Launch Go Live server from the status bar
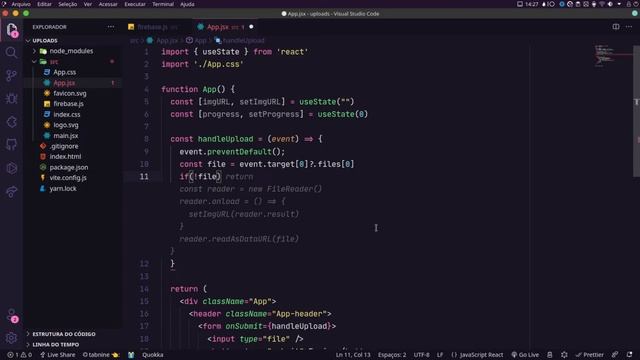Image resolution: width=640 pixels, height=360 pixels. [525, 355]
